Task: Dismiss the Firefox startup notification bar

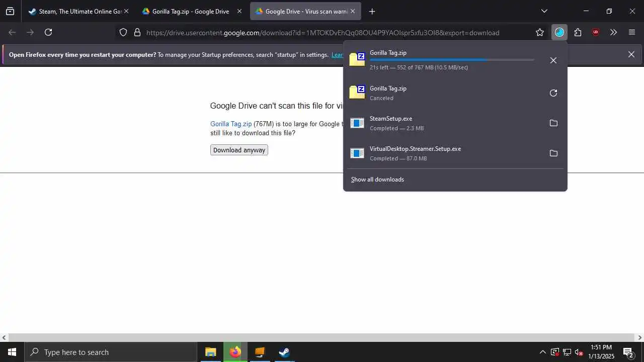Action: tap(631, 54)
